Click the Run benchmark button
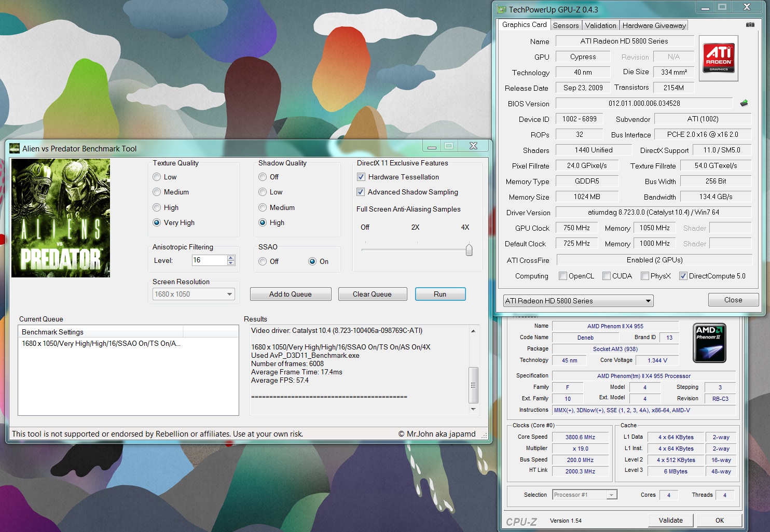The height and width of the screenshot is (532, 770). coord(440,294)
